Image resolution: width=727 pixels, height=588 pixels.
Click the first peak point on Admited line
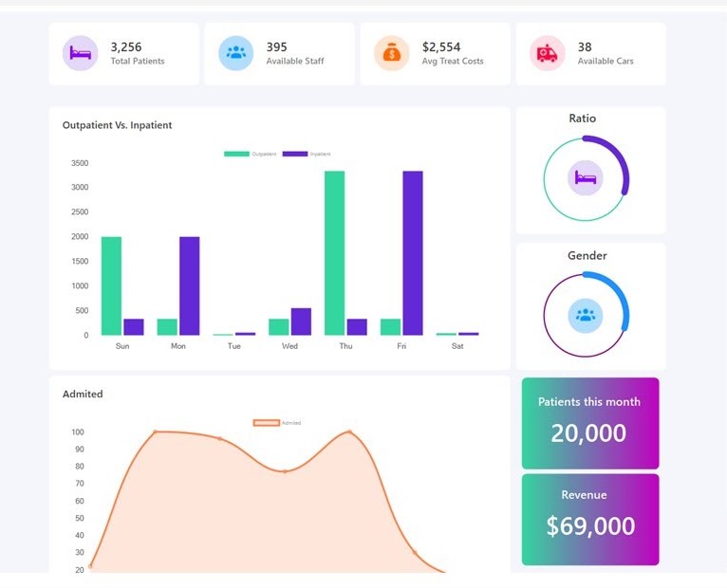point(155,432)
